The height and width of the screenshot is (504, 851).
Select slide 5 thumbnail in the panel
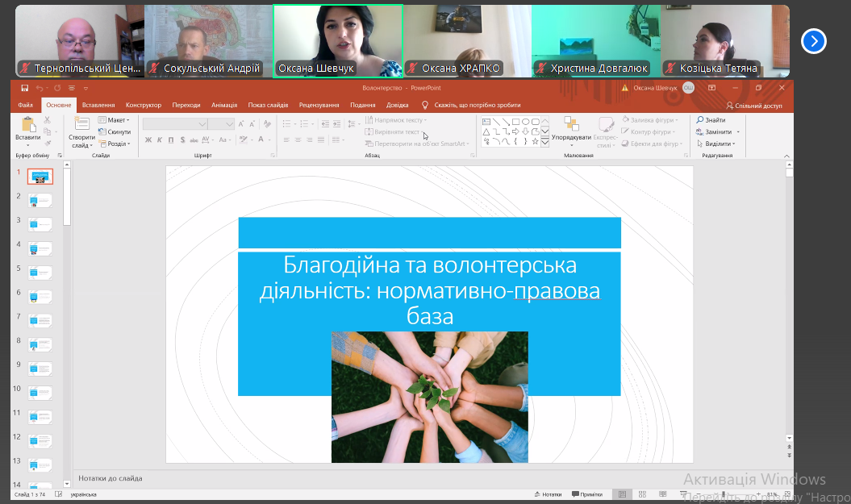(40, 273)
